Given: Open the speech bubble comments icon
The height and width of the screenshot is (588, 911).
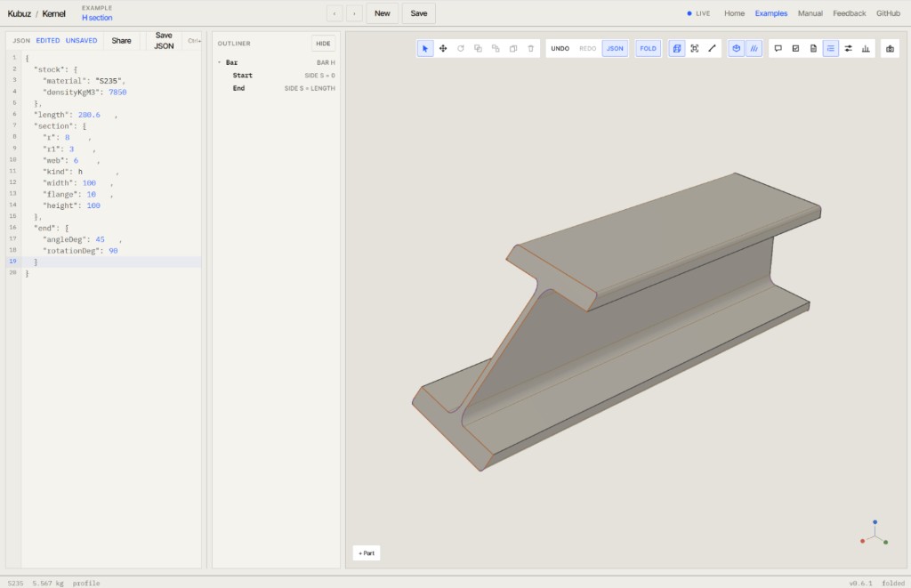Looking at the screenshot, I should [x=778, y=49].
